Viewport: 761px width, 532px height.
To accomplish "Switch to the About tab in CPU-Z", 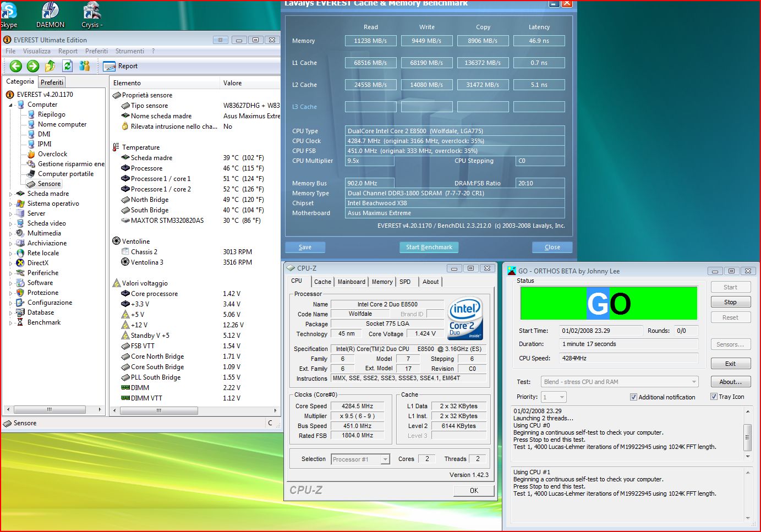I will click(x=431, y=282).
